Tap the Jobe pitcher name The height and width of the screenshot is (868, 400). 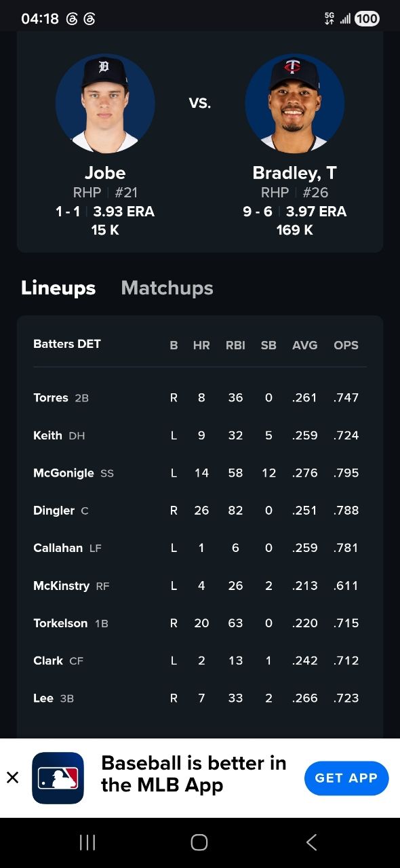[105, 173]
